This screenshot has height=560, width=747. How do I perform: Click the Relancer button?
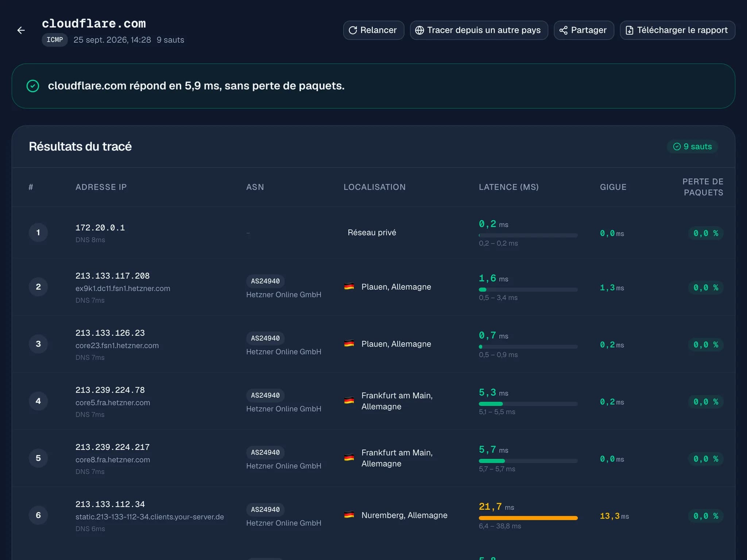tap(373, 30)
